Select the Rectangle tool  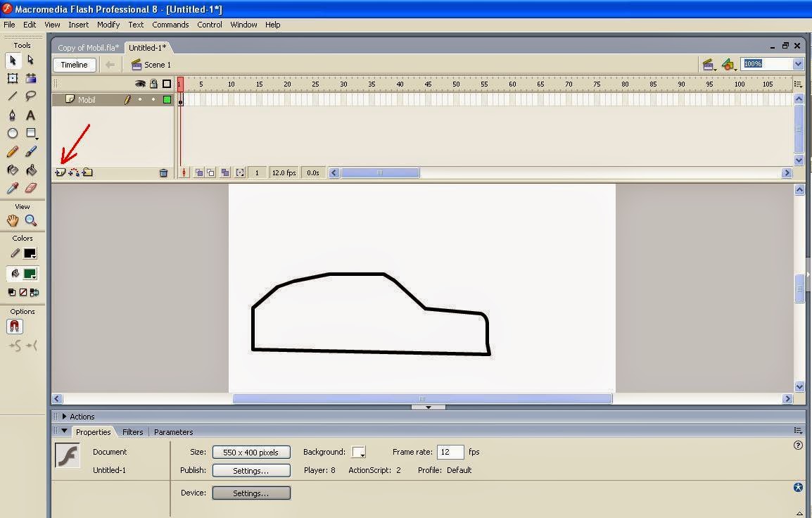[x=31, y=133]
